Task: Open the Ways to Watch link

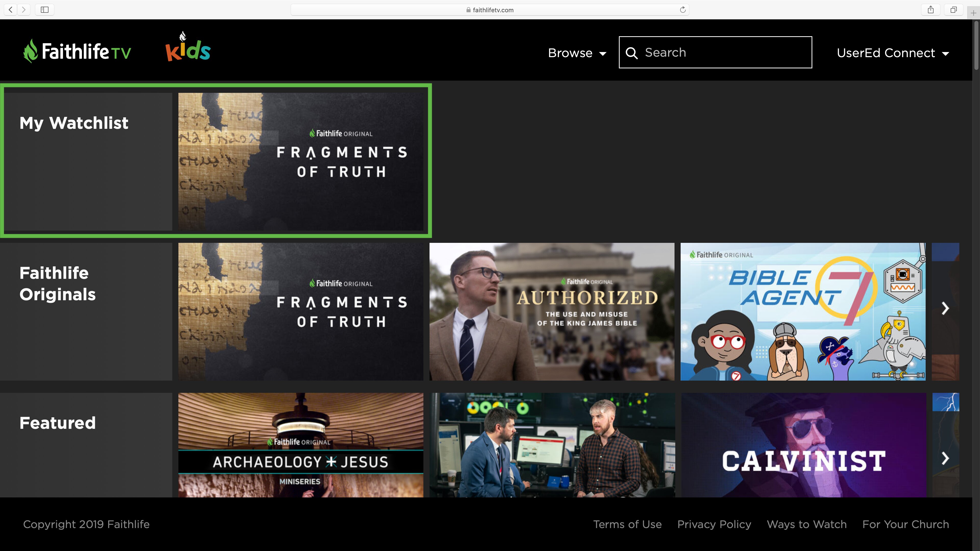Action: 807,524
